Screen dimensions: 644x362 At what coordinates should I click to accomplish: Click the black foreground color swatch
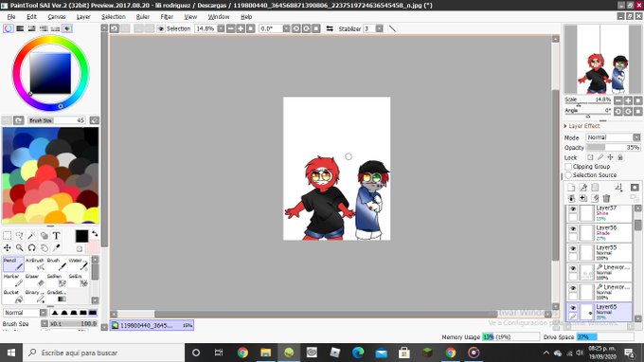coord(81,236)
